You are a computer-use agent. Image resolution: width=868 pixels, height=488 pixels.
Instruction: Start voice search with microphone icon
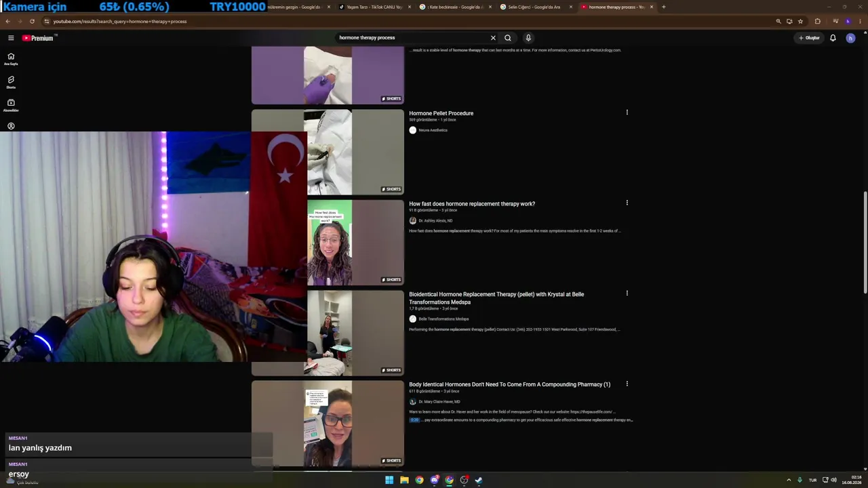(x=528, y=38)
